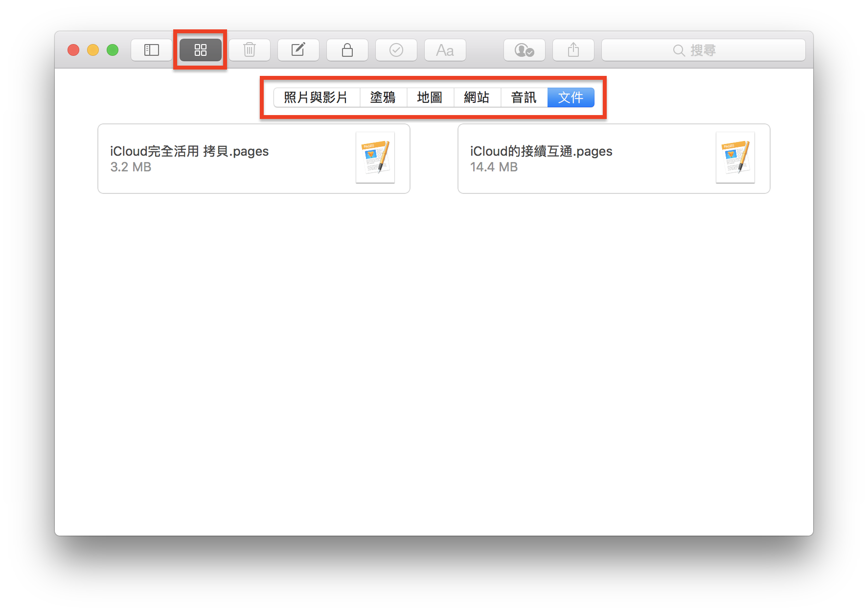Select the 文件 tab
868x614 pixels.
pos(571,97)
